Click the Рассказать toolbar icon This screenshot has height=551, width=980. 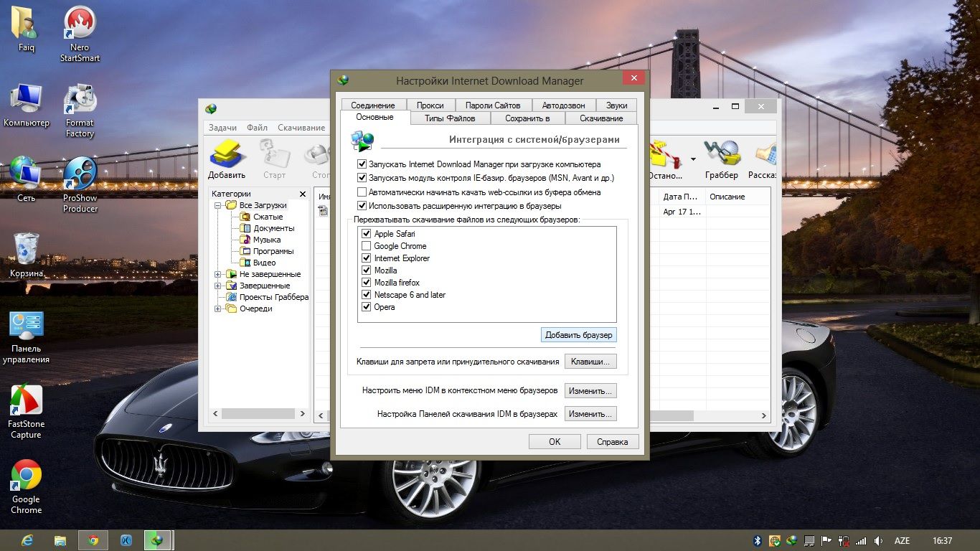pos(762,159)
